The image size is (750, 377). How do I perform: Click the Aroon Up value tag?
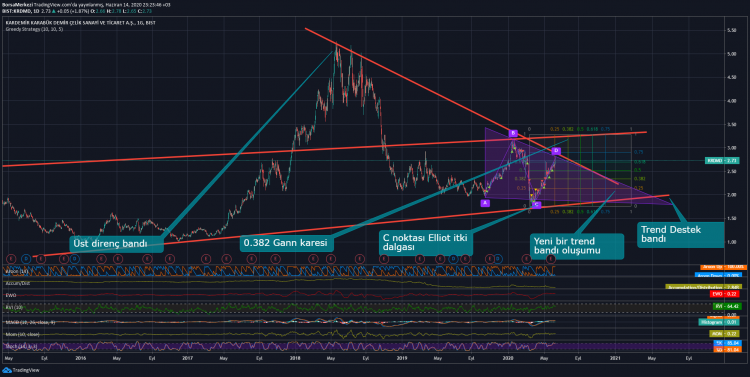point(723,267)
